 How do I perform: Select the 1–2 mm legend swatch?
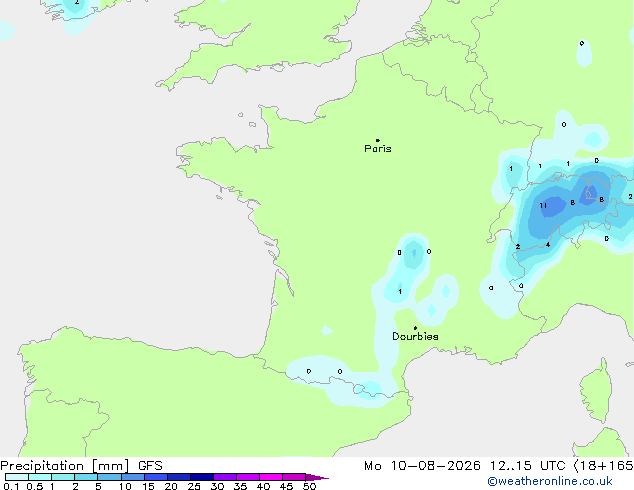63,477
